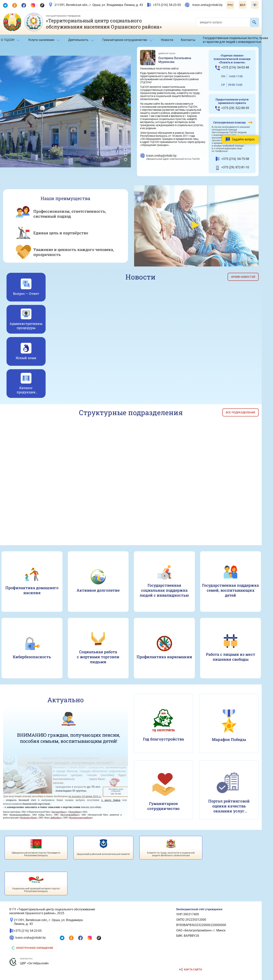
Task: Open the Кибербезопасность card
Action: [32, 648]
